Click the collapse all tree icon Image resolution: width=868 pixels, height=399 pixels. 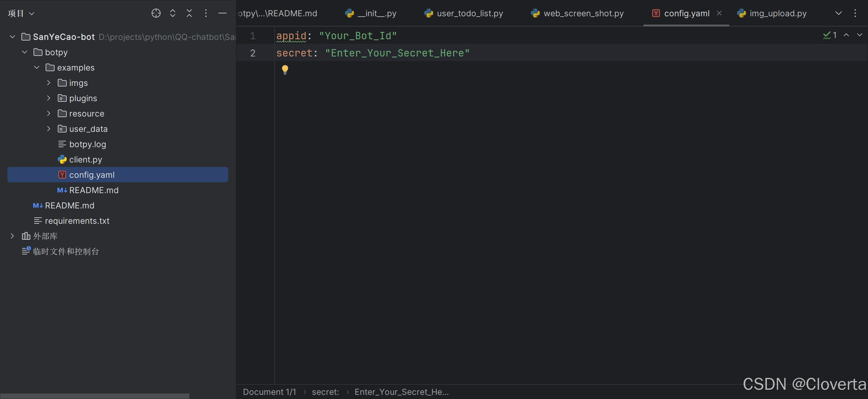tap(189, 13)
